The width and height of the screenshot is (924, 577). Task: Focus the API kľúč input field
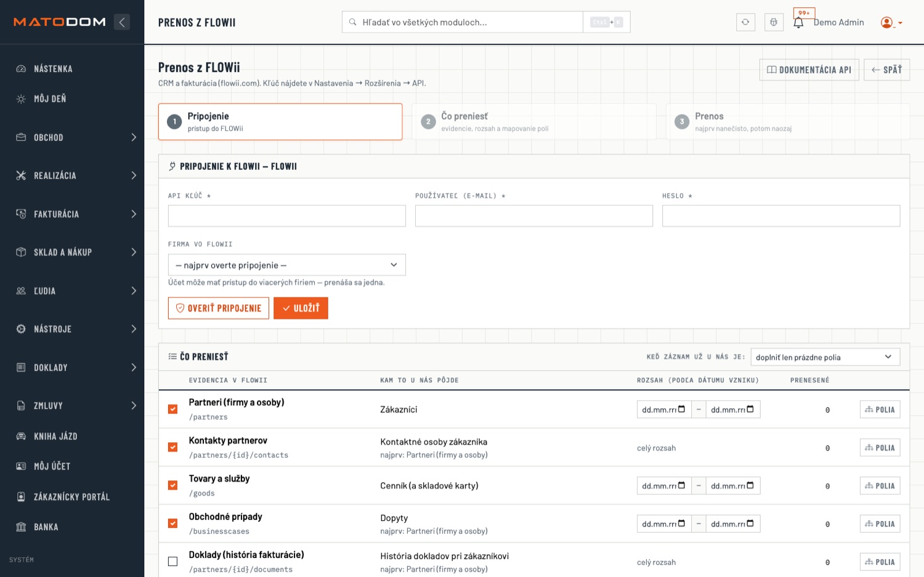click(x=286, y=216)
